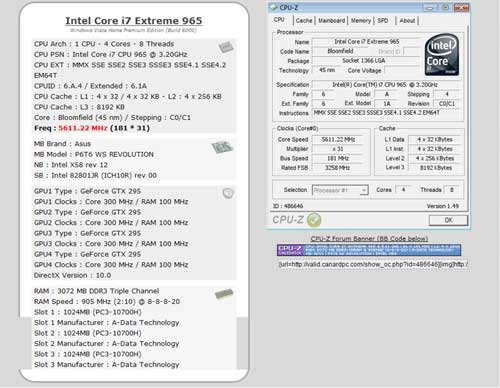Close the CPU-Z window
This screenshot has width=500, height=388.
click(462, 7)
